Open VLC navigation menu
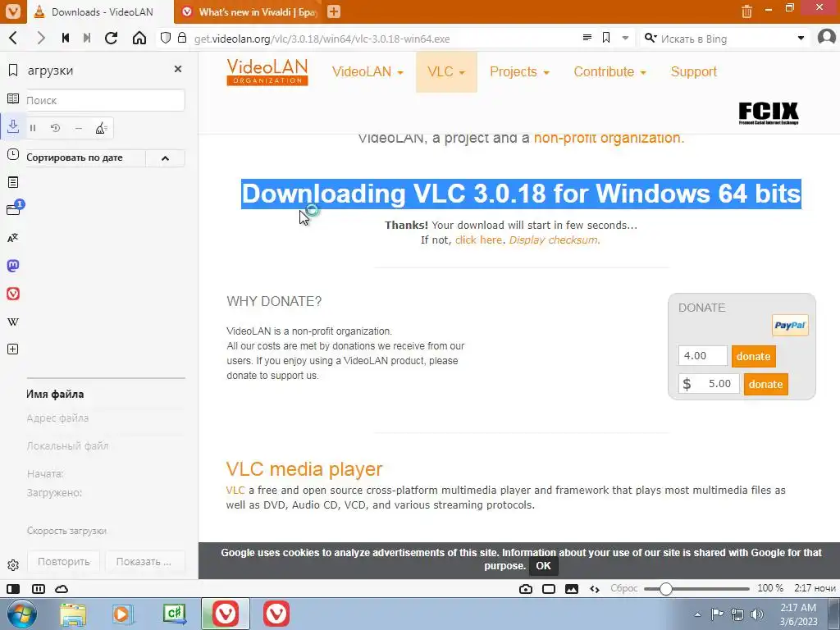Image resolution: width=840 pixels, height=630 pixels. click(446, 72)
